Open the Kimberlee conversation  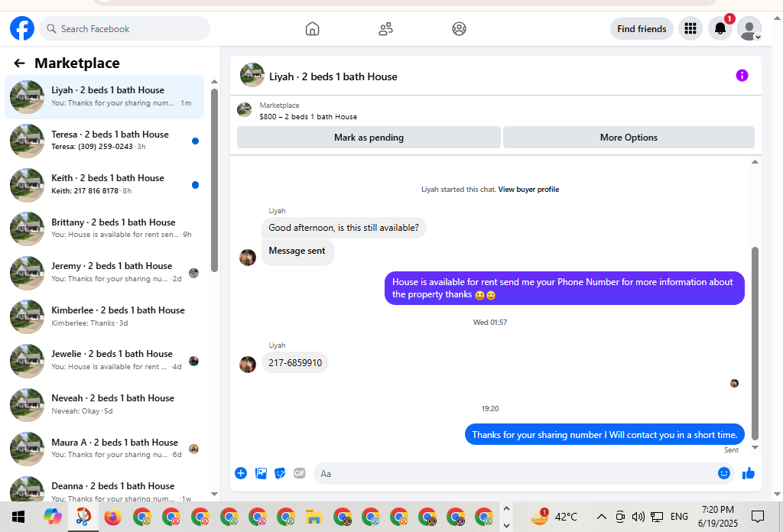click(104, 316)
